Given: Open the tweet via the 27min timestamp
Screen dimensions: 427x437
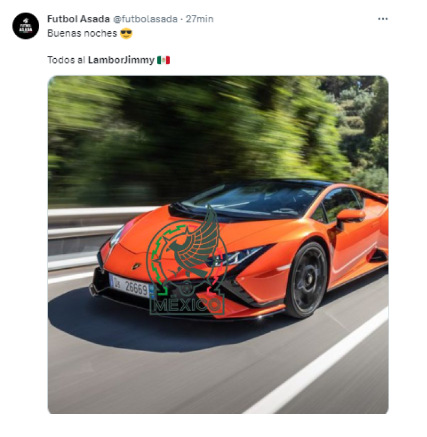Looking at the screenshot, I should tap(199, 19).
